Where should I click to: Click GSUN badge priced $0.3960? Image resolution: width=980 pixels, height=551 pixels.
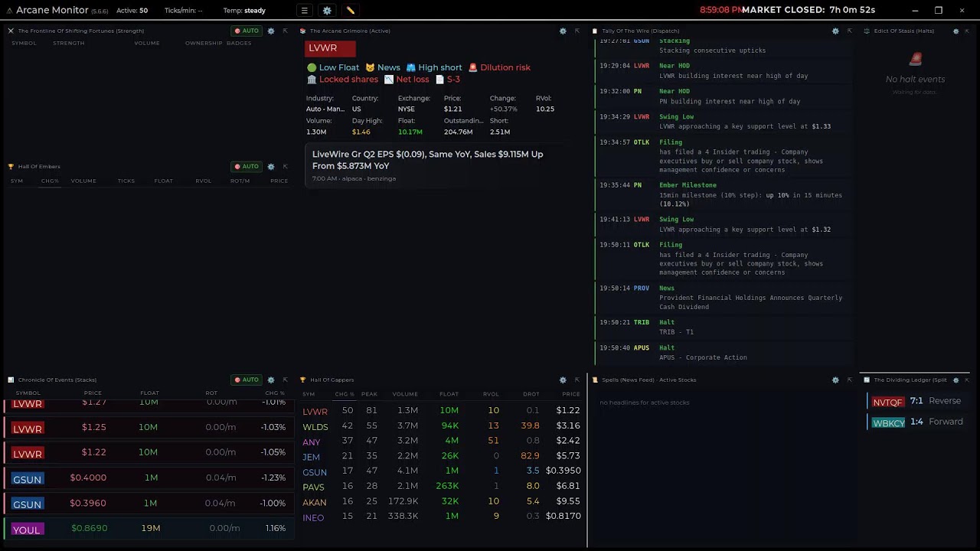click(27, 504)
